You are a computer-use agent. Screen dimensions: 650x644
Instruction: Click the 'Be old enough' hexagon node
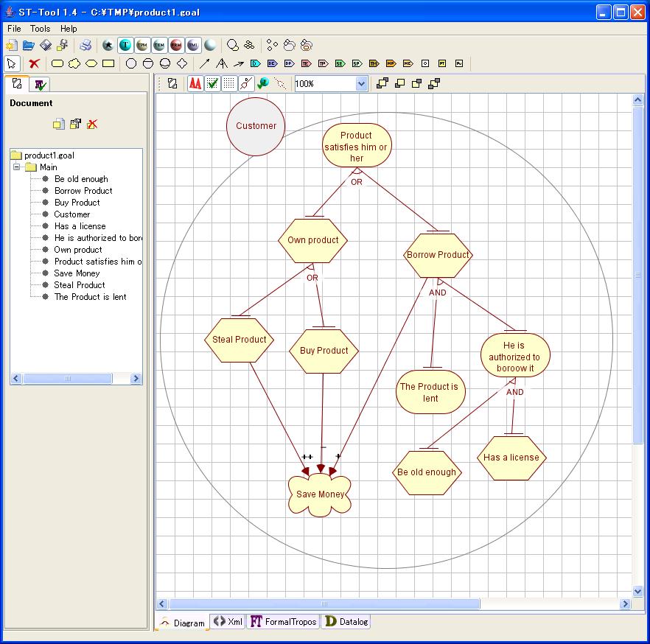click(x=427, y=472)
